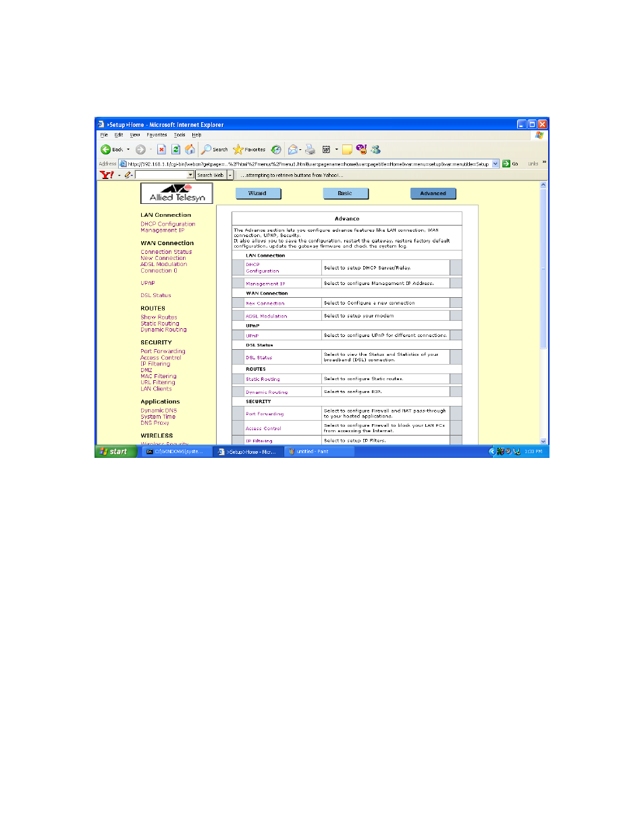The width and height of the screenshot is (644, 834).
Task: Click the ADSL Modulation link in the Advance table
Action: pos(267,316)
